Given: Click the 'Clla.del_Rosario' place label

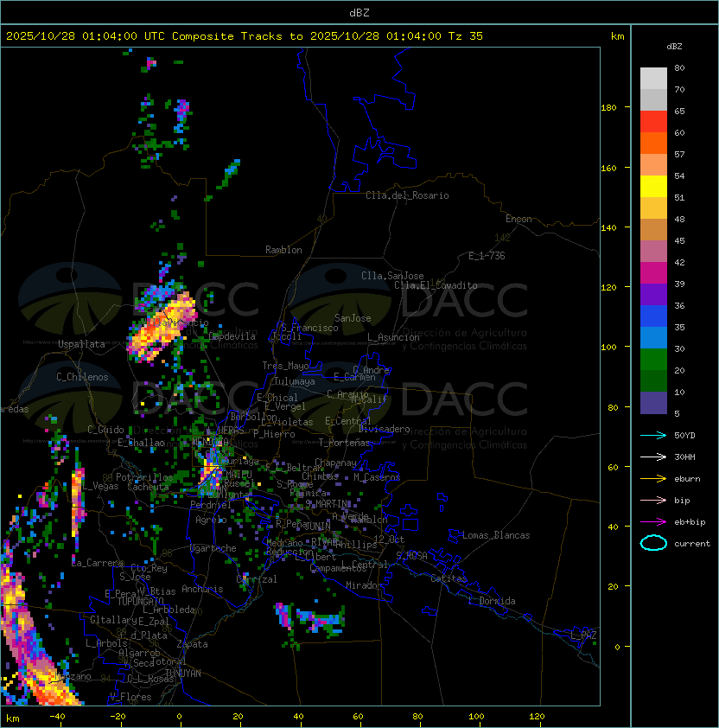Looking at the screenshot, I should click(x=407, y=195).
